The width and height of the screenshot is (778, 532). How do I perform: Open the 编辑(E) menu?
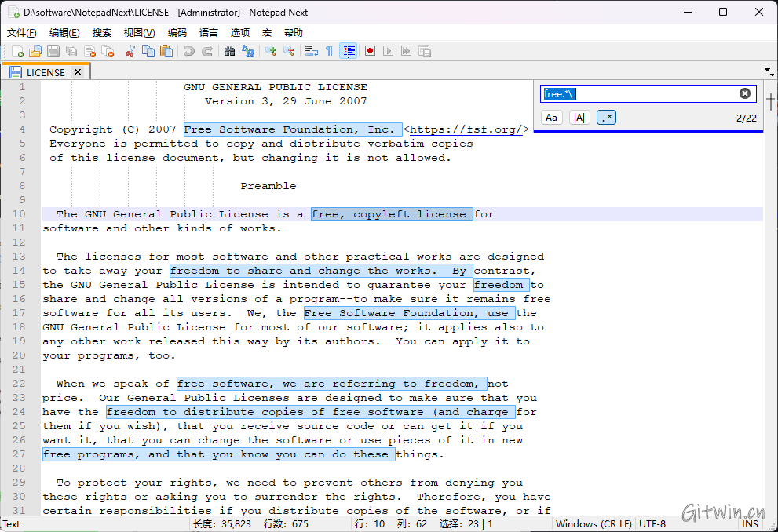pyautogui.click(x=64, y=33)
